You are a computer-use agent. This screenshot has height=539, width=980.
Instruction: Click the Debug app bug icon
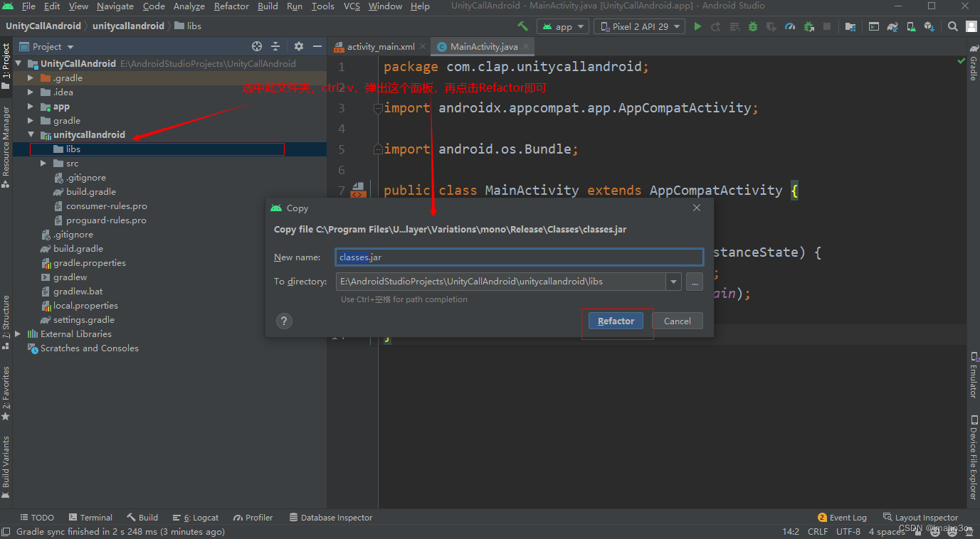(753, 26)
